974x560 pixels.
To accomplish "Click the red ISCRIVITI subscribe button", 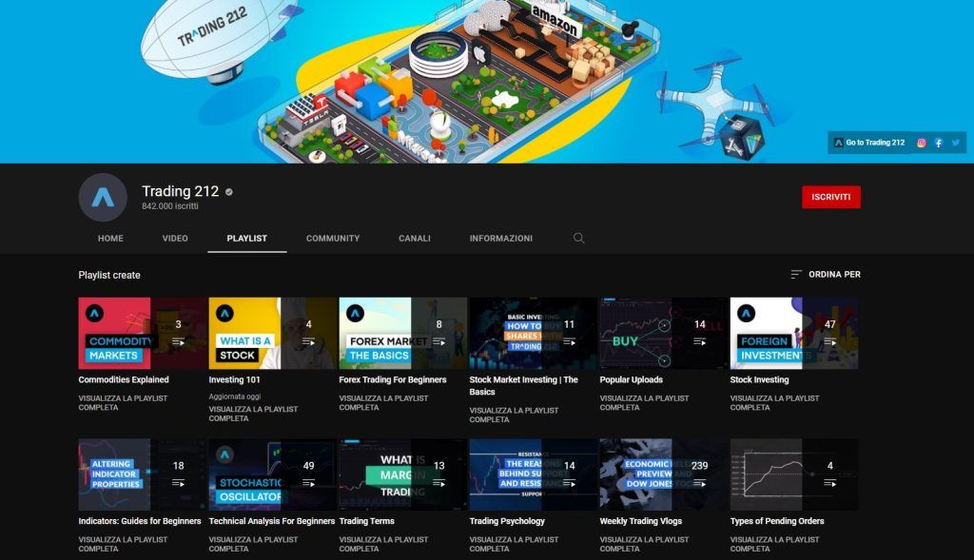I will click(831, 195).
